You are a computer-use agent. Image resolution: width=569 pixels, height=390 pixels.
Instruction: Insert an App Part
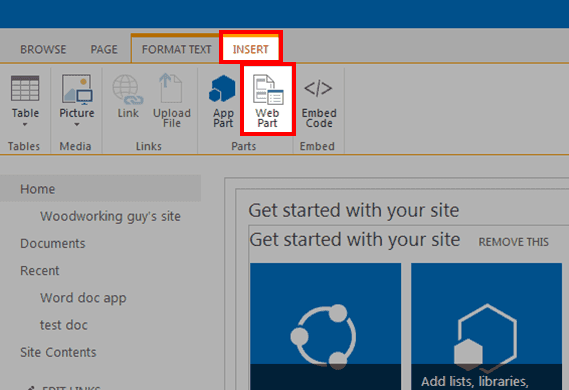point(223,101)
